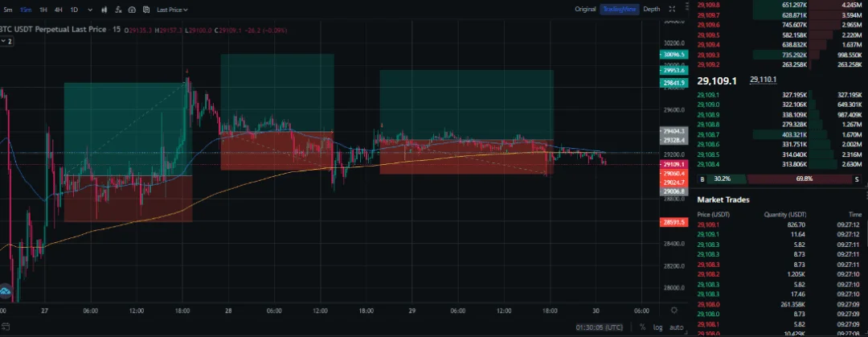The image size is (868, 337).
Task: Enter fullscreen chart mode
Action: coord(672,9)
